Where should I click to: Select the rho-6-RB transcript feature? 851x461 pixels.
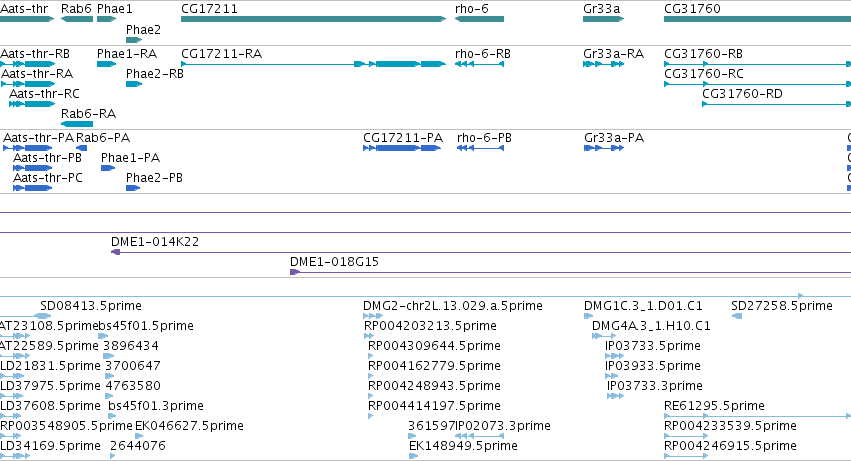click(x=479, y=64)
